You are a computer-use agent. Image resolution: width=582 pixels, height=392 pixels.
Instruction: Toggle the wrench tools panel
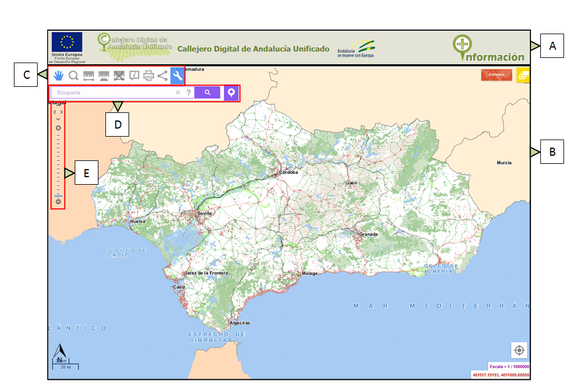177,75
